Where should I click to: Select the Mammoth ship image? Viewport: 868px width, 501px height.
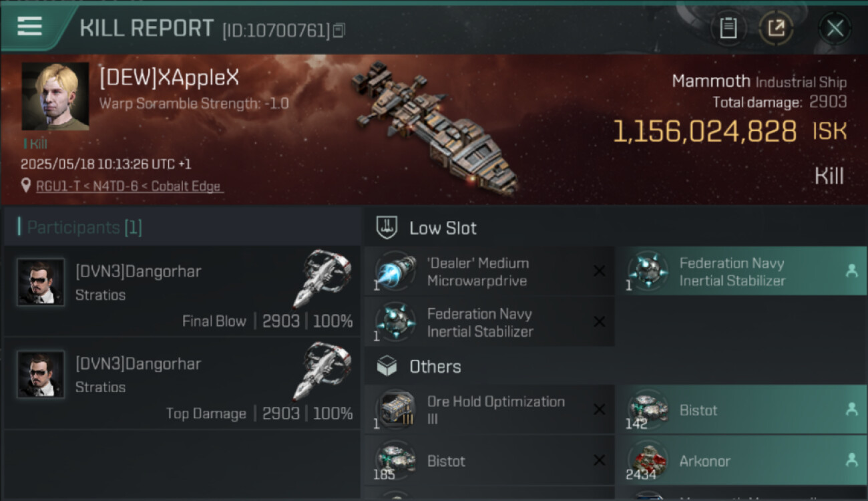[x=434, y=127]
